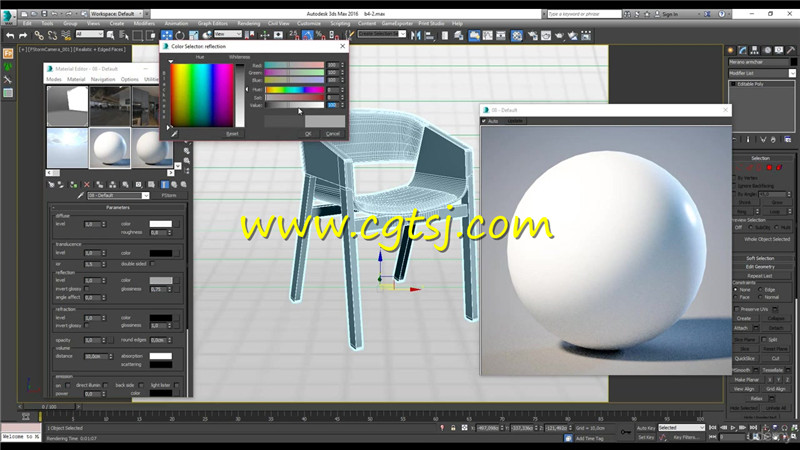The height and width of the screenshot is (450, 800).
Task: Click the reflection color swatch
Action: click(161, 280)
